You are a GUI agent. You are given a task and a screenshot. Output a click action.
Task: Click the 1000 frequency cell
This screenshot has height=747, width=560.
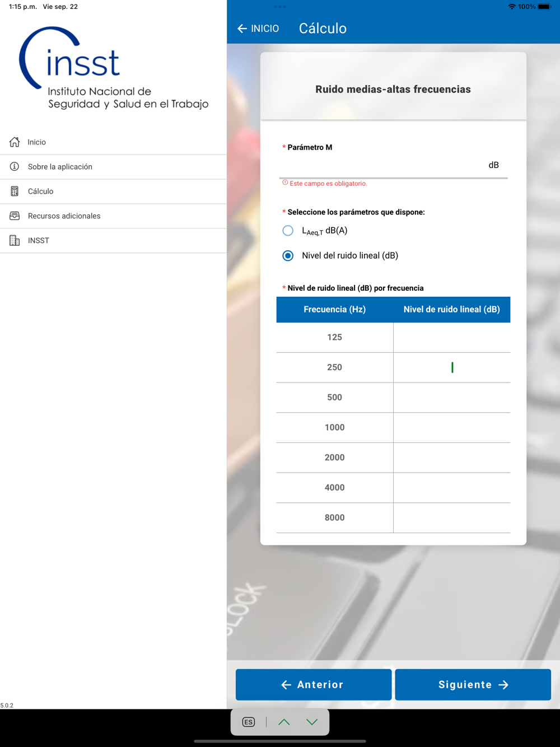335,428
